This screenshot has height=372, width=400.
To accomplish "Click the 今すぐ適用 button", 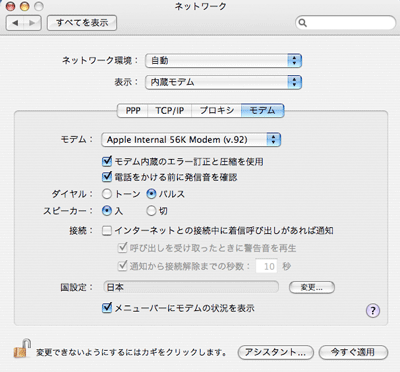I will pyautogui.click(x=353, y=352).
